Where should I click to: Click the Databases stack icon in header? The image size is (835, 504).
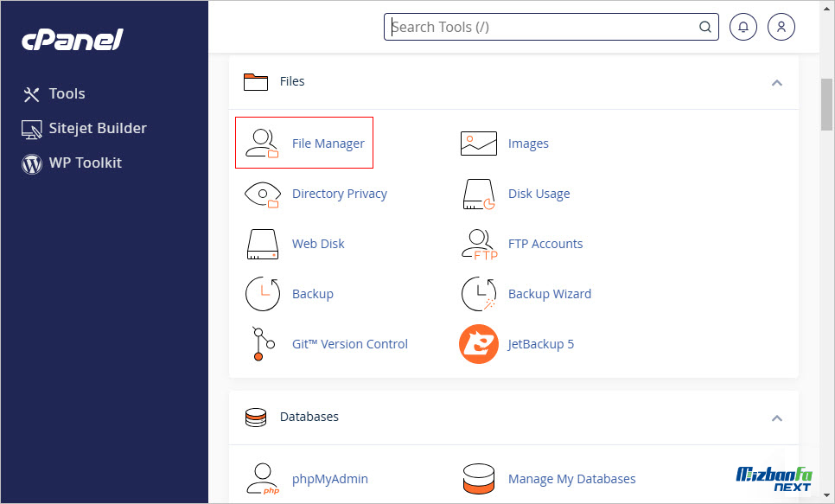256,418
